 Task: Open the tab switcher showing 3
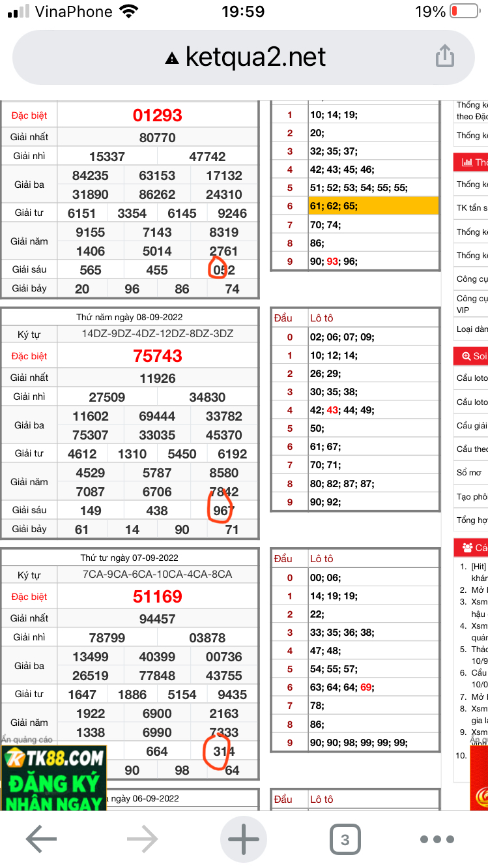[x=345, y=839]
